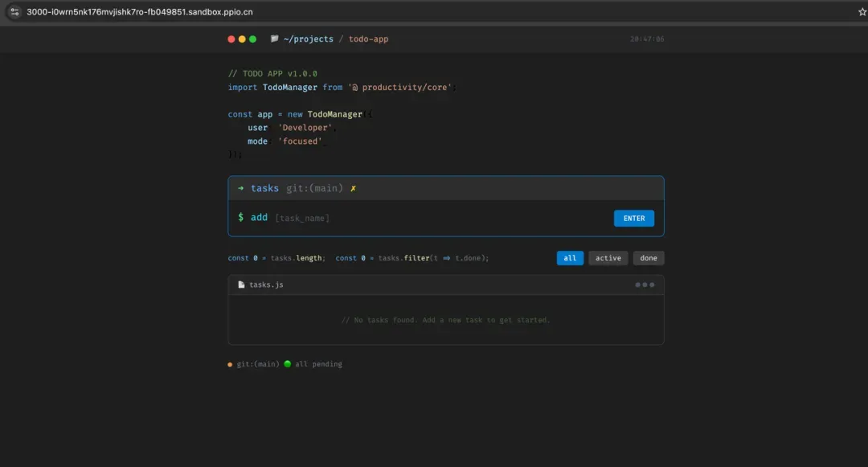Image resolution: width=868 pixels, height=467 pixels.
Task: Bookmark this page with the star icon
Action: (x=862, y=12)
